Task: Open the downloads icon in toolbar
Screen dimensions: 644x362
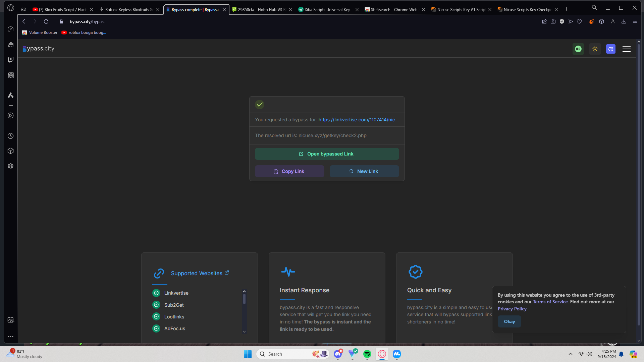Action: (x=624, y=21)
